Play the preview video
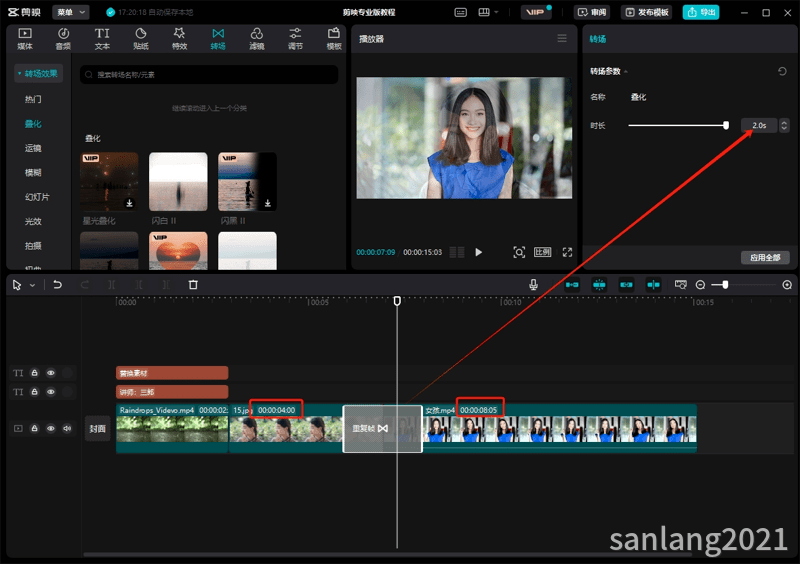This screenshot has width=800, height=564. (478, 252)
